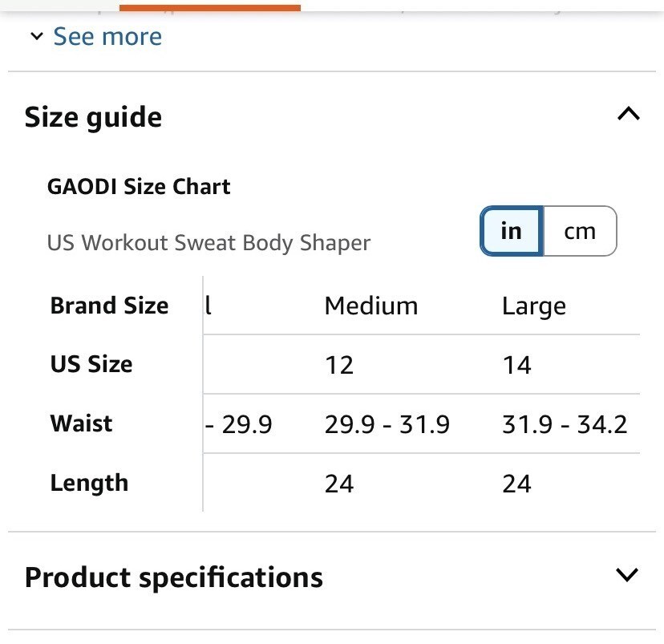664x644 pixels.
Task: Click US size 14 cell
Action: [x=517, y=365]
